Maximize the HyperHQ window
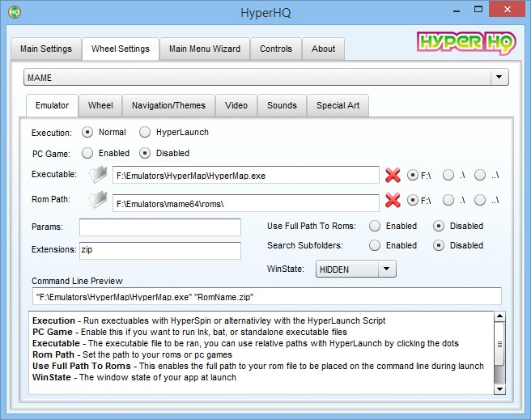The image size is (531, 420). 478,10
